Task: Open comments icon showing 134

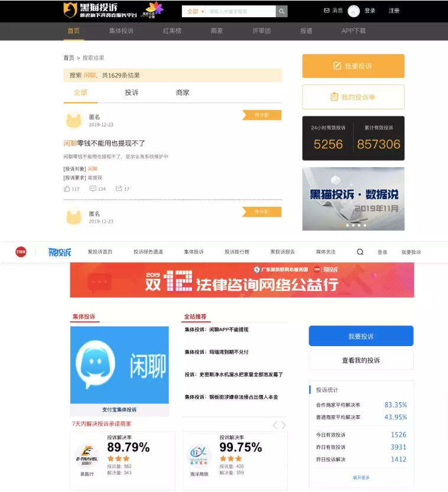Action: tap(93, 188)
